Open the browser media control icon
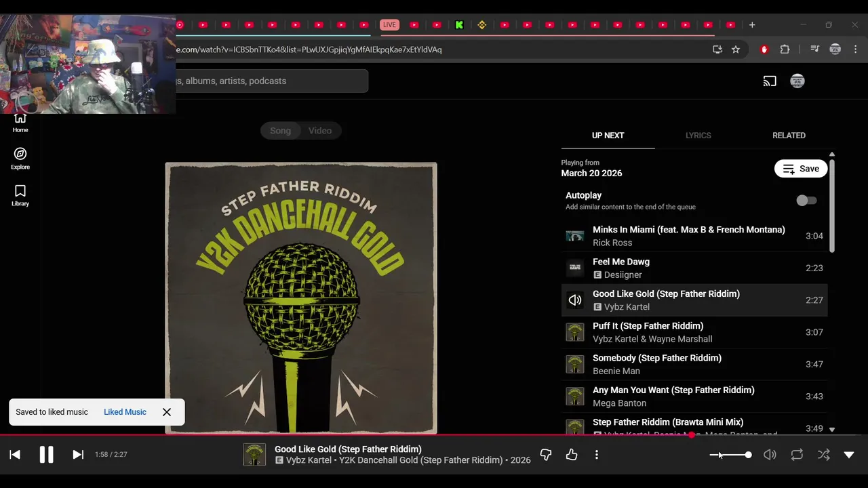868x488 pixels. click(x=814, y=49)
